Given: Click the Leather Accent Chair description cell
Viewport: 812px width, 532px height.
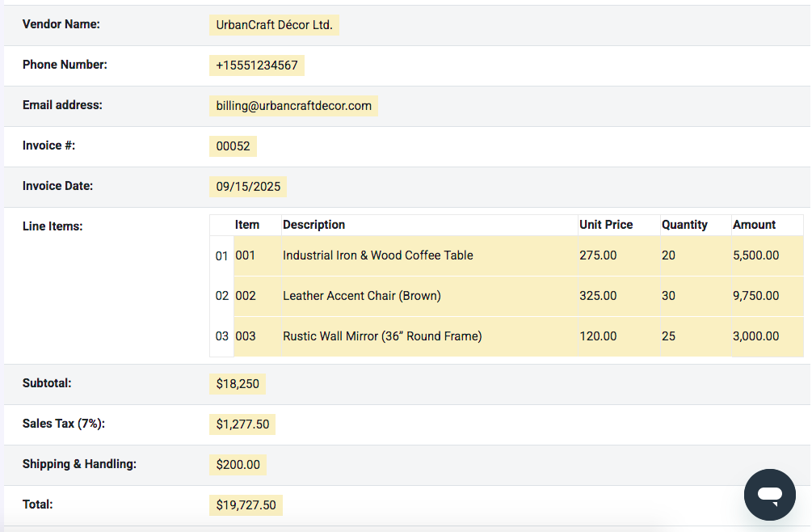Looking at the screenshot, I should (x=361, y=295).
